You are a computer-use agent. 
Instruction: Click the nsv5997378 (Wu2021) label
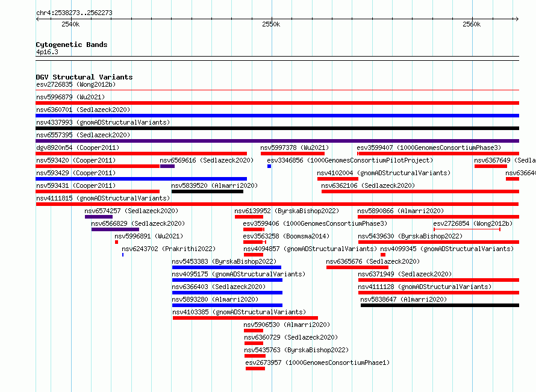294,148
